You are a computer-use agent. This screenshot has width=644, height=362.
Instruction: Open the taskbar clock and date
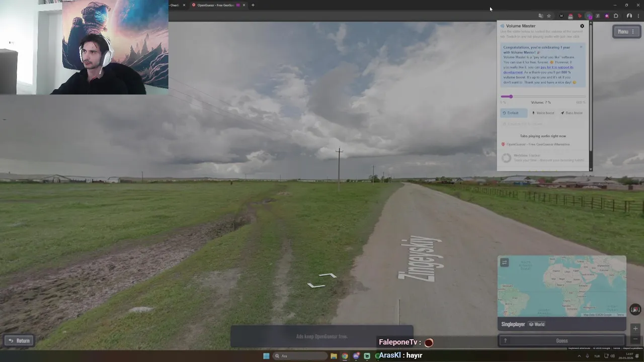tap(626, 356)
